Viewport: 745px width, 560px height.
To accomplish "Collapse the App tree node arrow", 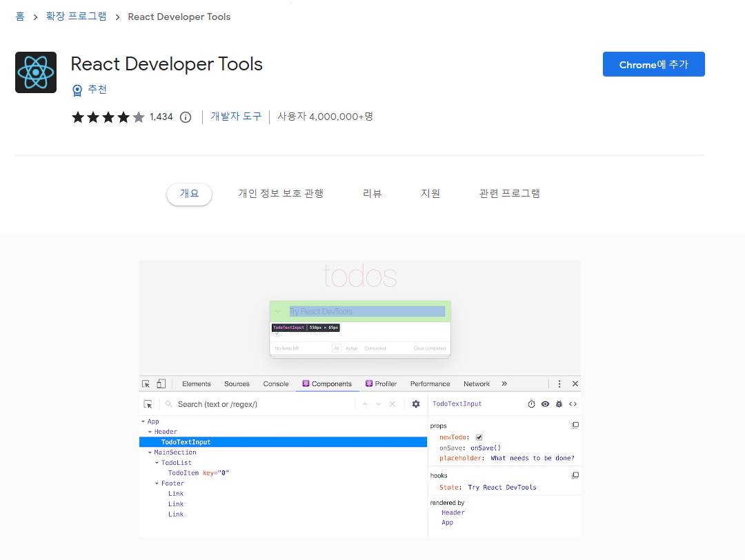I will click(143, 422).
